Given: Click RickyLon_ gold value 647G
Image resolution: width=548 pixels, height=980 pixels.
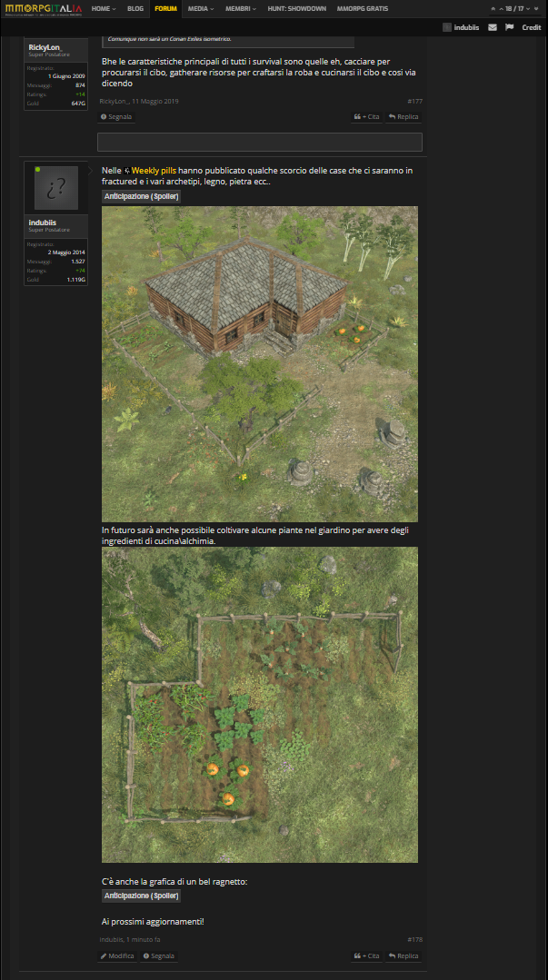Looking at the screenshot, I should pos(78,104).
